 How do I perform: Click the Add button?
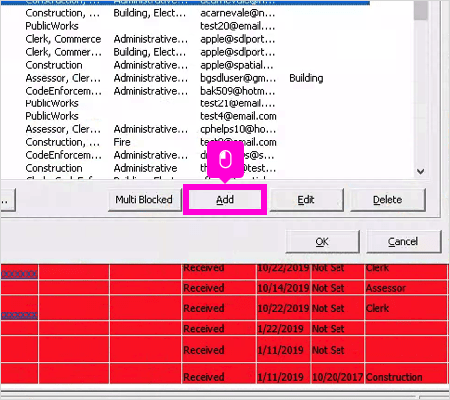pyautogui.click(x=225, y=200)
